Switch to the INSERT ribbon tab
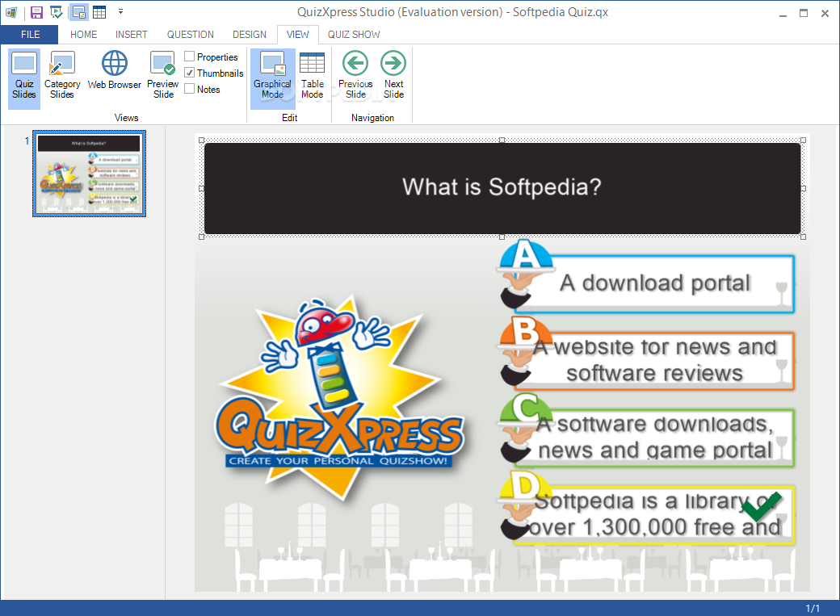This screenshot has width=840, height=616. point(131,35)
